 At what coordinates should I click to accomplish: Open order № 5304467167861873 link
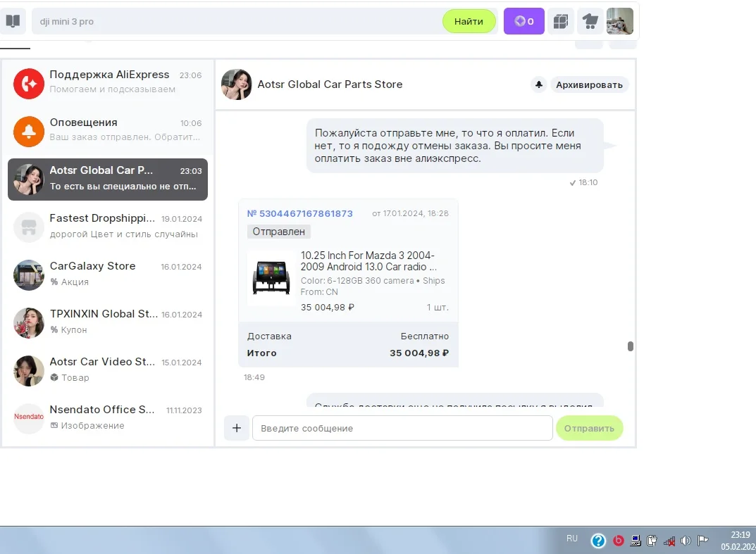point(300,213)
